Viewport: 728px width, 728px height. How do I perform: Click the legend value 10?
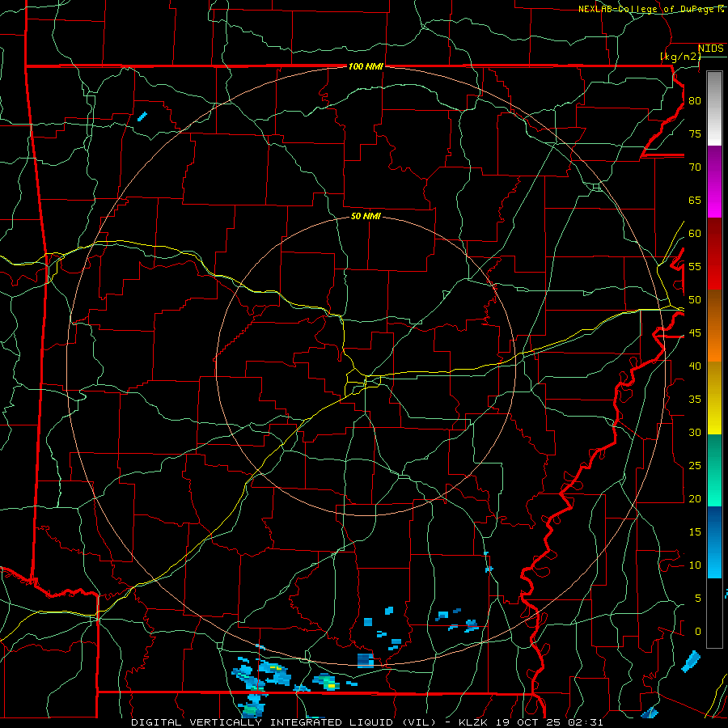(695, 565)
